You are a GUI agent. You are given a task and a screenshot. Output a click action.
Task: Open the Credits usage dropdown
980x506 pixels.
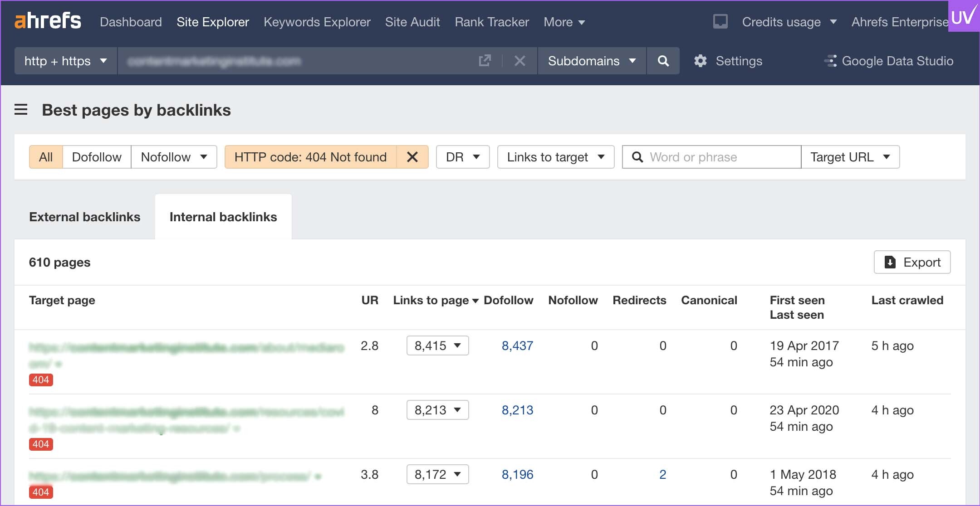point(789,22)
